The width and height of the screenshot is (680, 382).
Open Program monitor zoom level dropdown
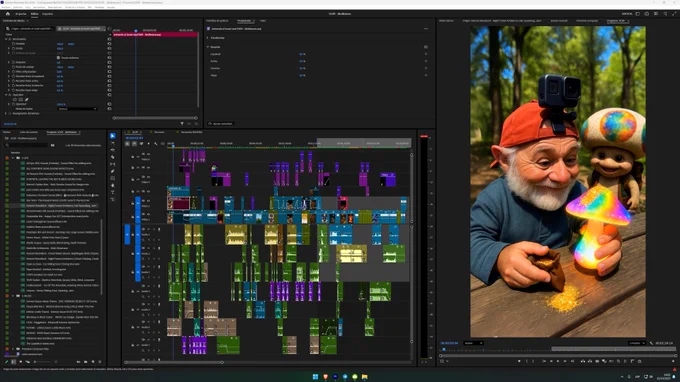pos(473,343)
